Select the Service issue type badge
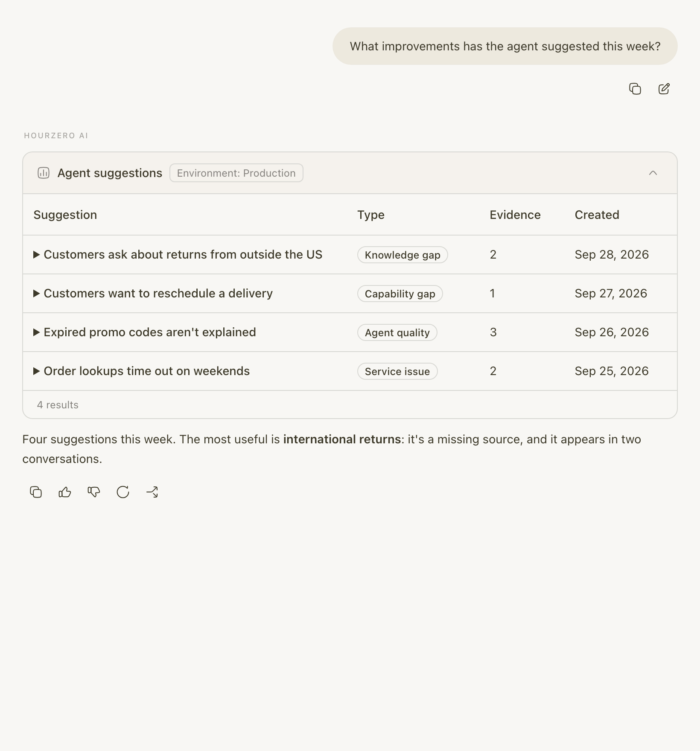Viewport: 700px width, 751px height. click(397, 371)
